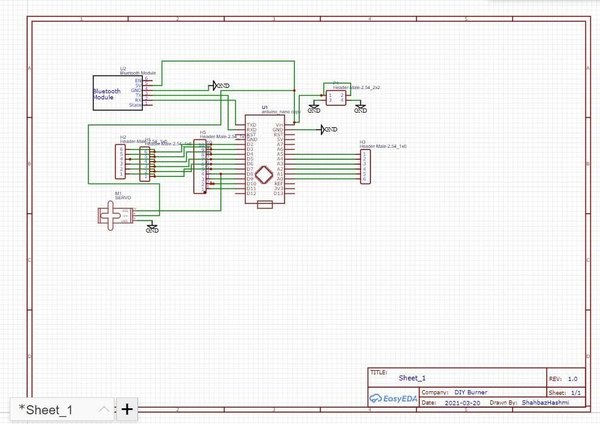
Task: Select the P1 2x2 header component
Action: 336,98
